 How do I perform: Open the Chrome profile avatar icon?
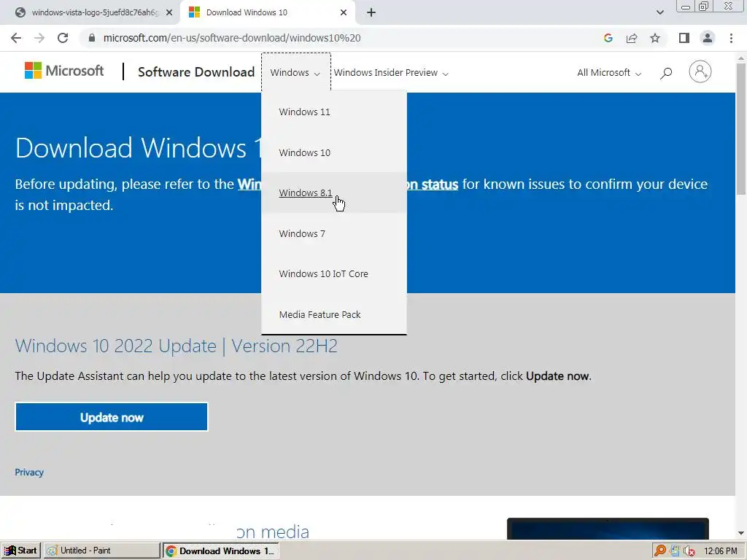(708, 38)
